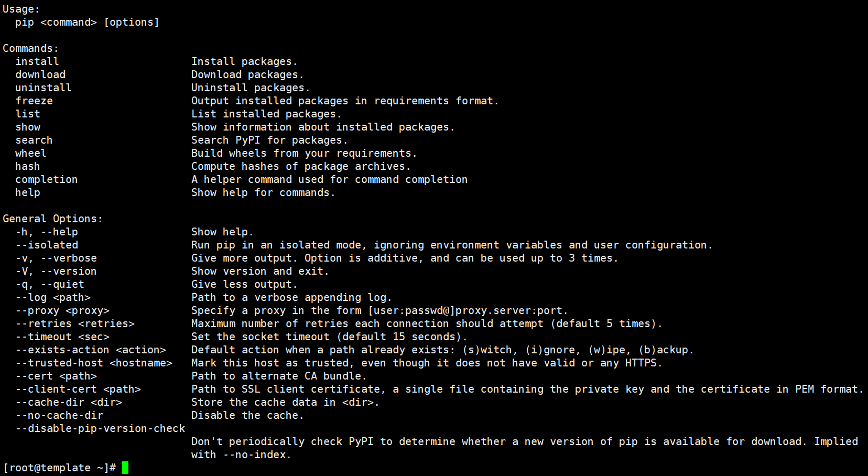Screen dimensions: 868x476
Task: Click the 'uninstall' command entry
Action: tap(44, 88)
